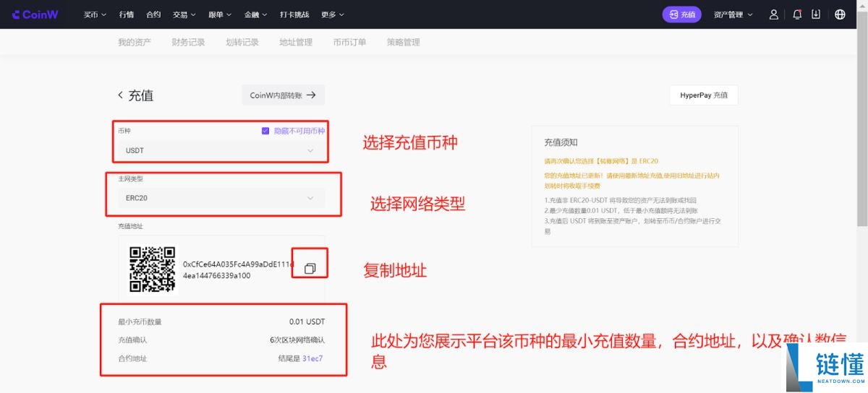Click the 充值确认 label
The image size is (868, 393).
(132, 340)
